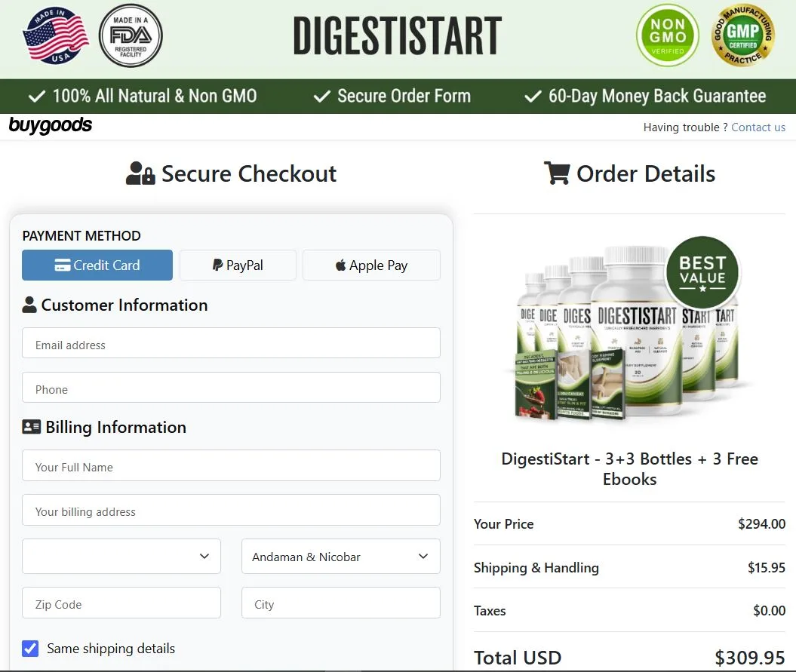The image size is (796, 672).
Task: Click the $294.00 Your Price value
Action: tap(761, 523)
